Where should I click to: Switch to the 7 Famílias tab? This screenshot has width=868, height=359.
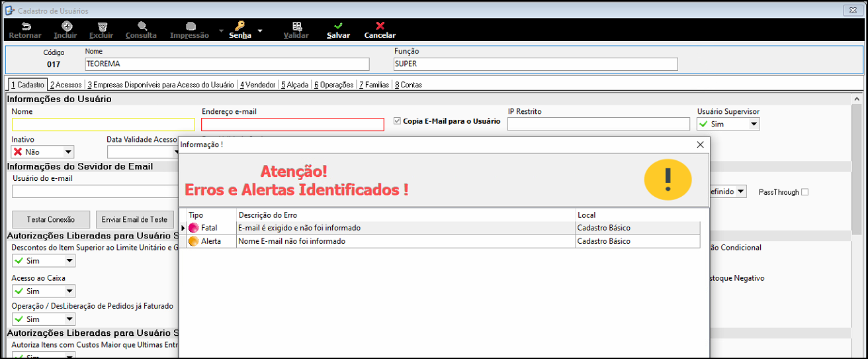point(374,85)
